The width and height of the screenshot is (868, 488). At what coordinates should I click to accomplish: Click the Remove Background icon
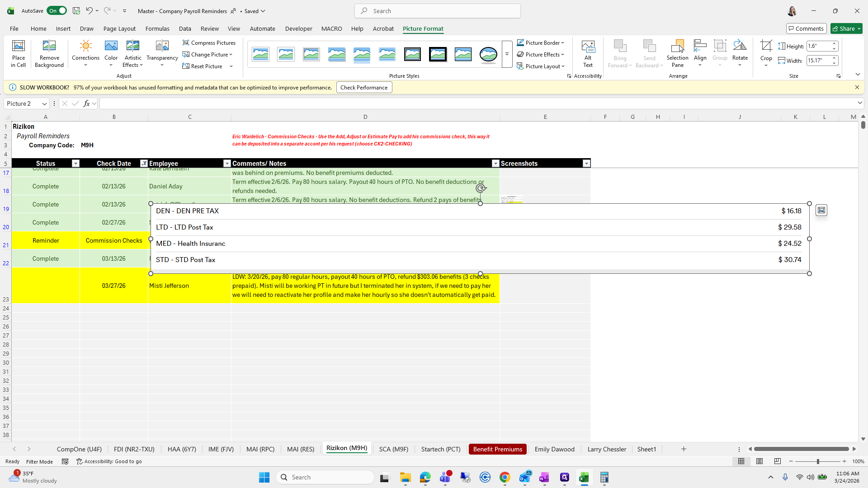tap(49, 46)
